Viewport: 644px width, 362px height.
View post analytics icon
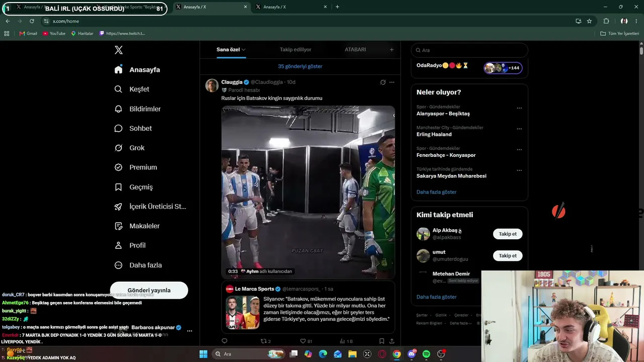(346, 341)
